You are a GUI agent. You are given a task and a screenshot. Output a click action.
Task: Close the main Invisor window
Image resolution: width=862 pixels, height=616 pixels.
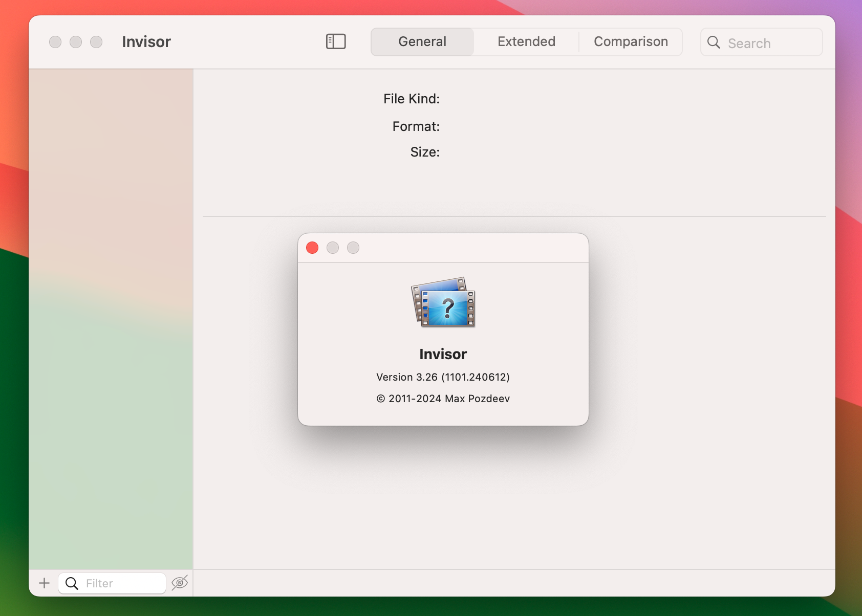click(x=55, y=42)
